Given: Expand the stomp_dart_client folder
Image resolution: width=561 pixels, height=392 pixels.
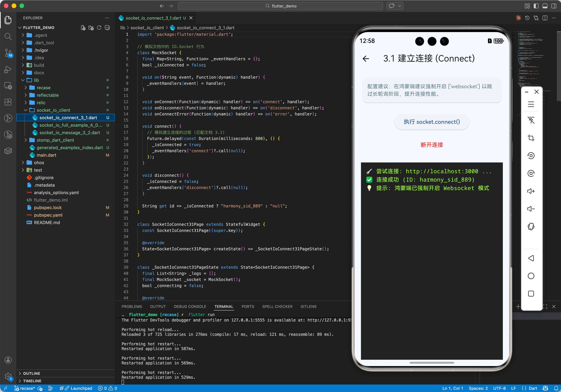Looking at the screenshot, I should click(55, 140).
